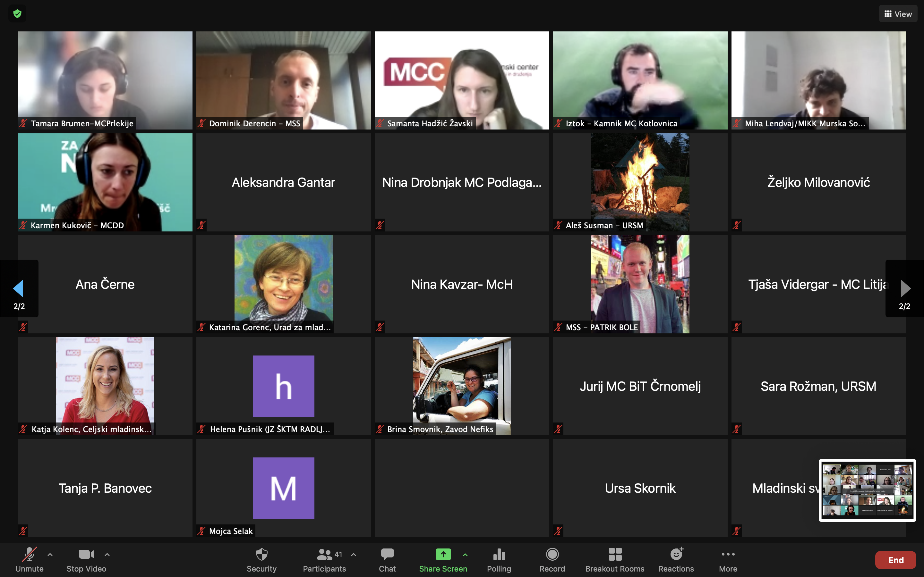End the meeting
Image resolution: width=924 pixels, height=577 pixels.
(895, 560)
